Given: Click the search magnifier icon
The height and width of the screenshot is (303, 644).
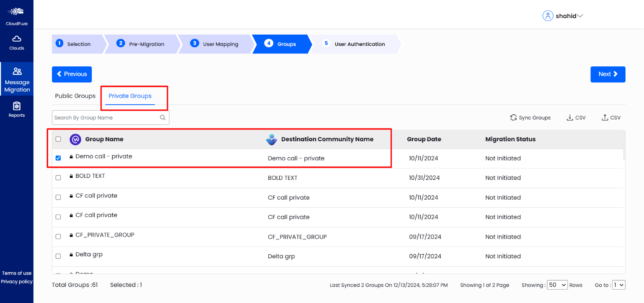Looking at the screenshot, I should [x=163, y=117].
